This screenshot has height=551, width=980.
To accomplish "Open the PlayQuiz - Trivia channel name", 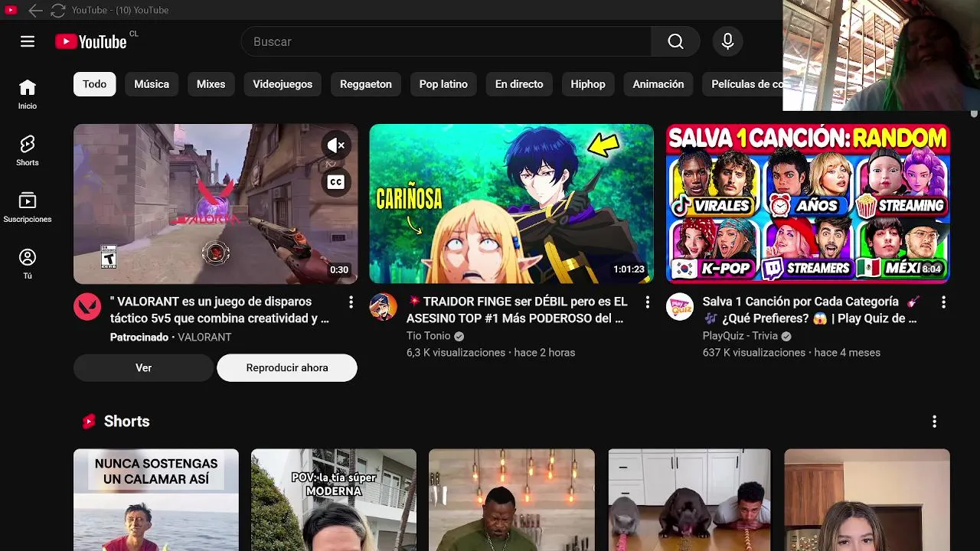I will tap(740, 336).
